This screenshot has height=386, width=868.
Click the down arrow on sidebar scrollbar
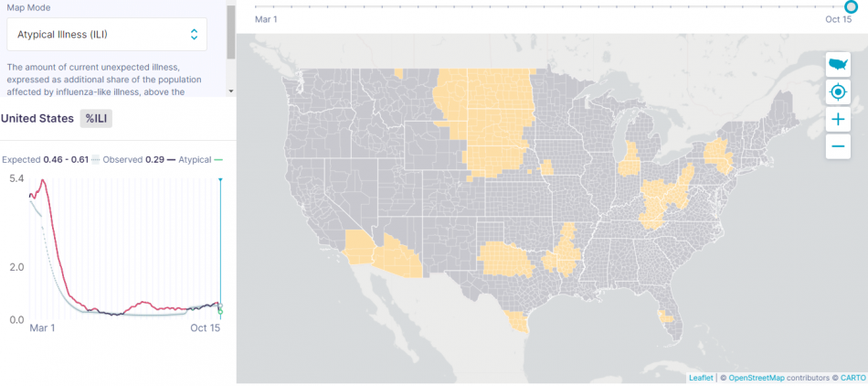[230, 91]
